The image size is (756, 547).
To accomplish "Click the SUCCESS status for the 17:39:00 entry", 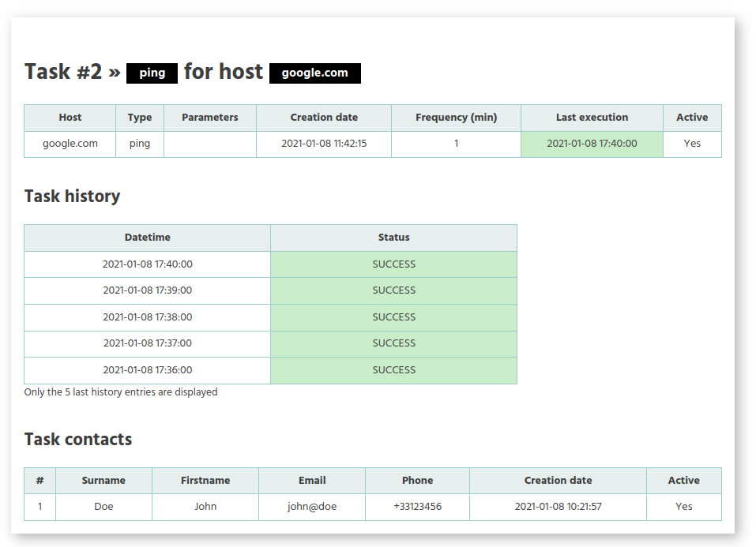I will (x=394, y=290).
